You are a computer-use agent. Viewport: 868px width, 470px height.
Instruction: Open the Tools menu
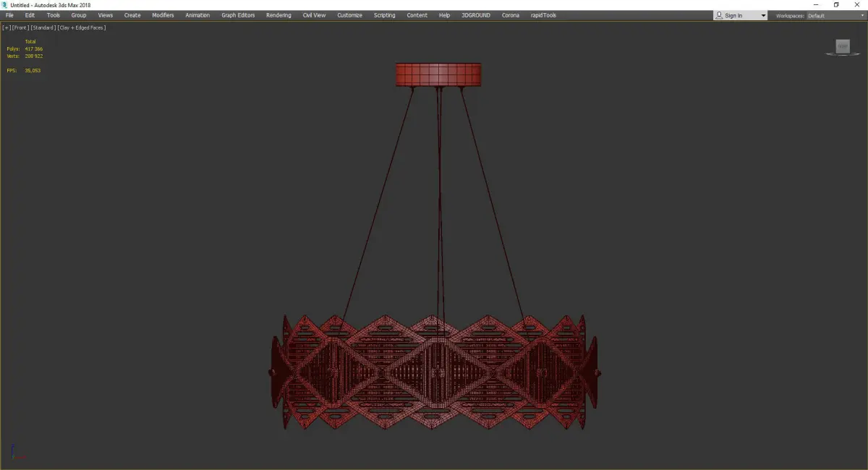pos(54,15)
